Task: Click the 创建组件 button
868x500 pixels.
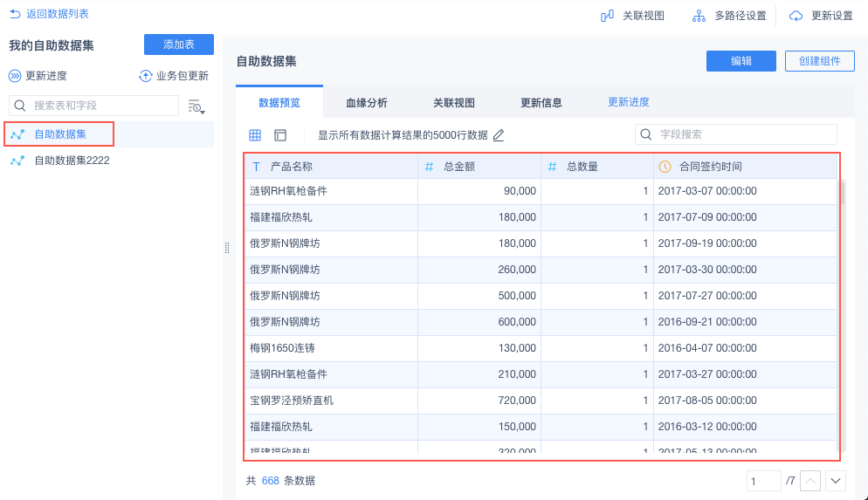Action: pos(819,61)
